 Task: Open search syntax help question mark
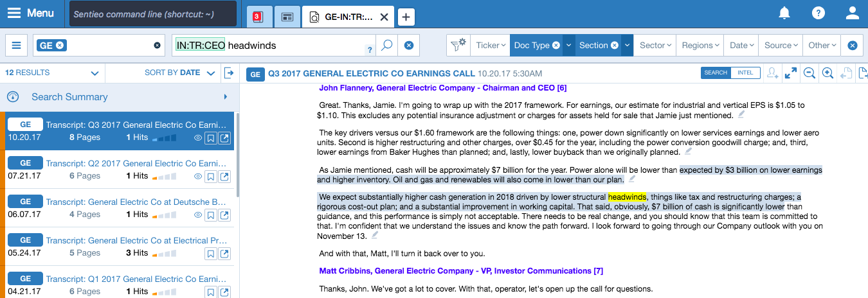point(369,50)
